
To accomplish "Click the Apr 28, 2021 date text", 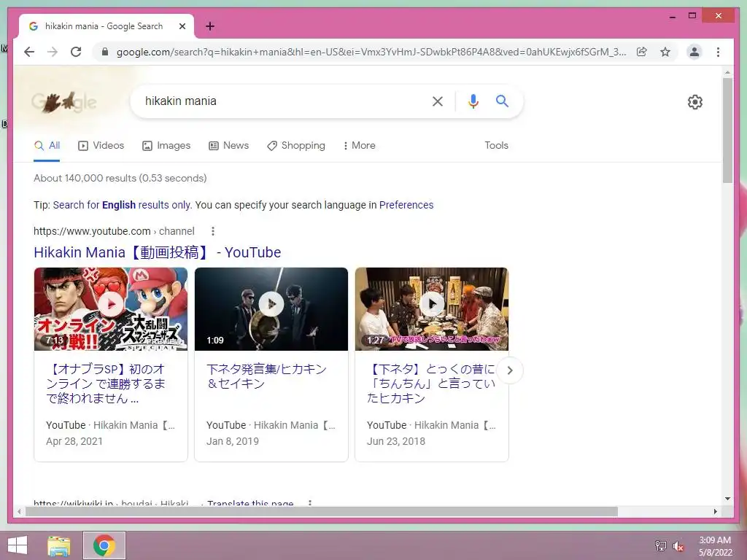I will pyautogui.click(x=74, y=441).
